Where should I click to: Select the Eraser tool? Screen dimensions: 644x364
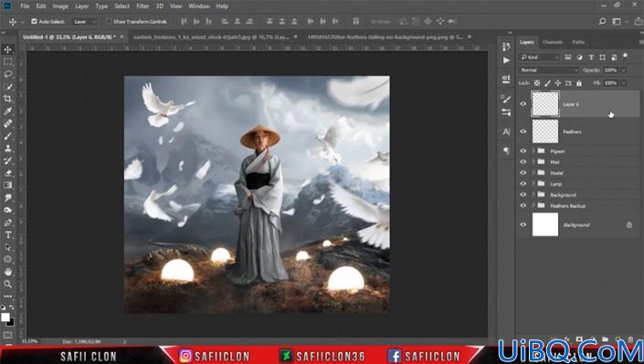tap(8, 172)
